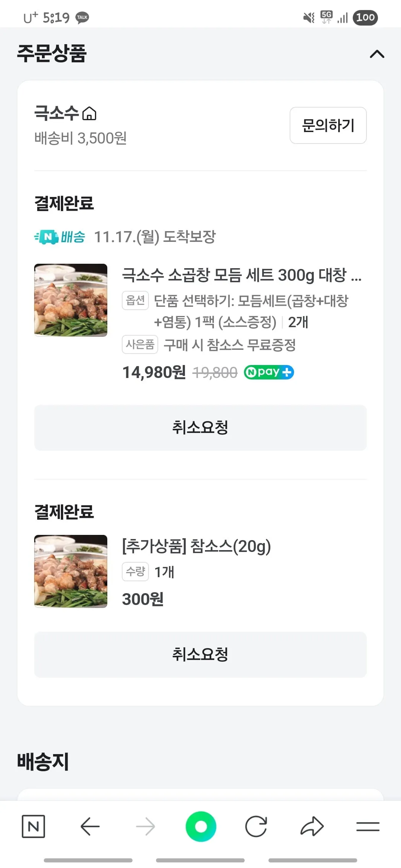Tap the Naver N home icon
This screenshot has width=401, height=868.
click(33, 826)
